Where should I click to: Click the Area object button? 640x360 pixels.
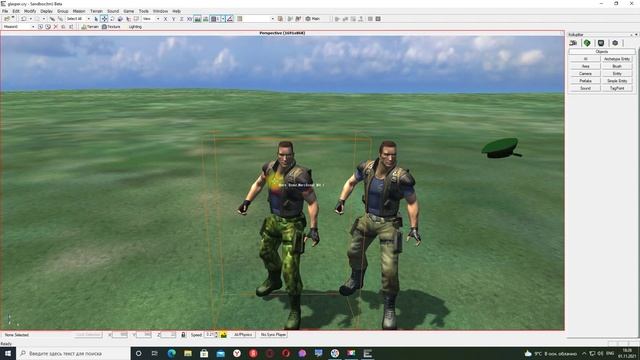[x=585, y=66]
